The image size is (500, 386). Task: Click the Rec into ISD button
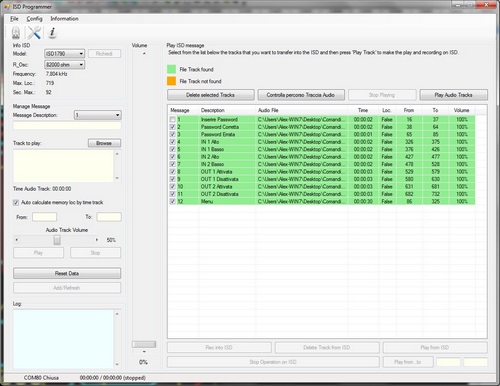(x=219, y=347)
